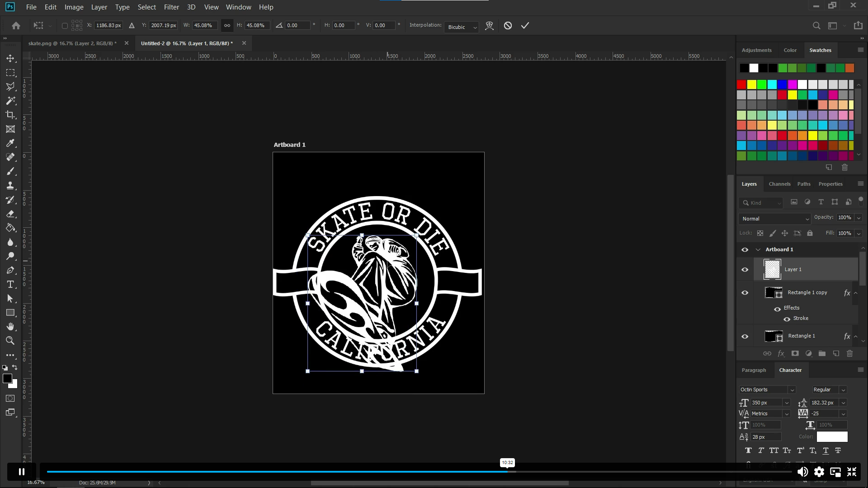The width and height of the screenshot is (868, 488).
Task: Enable maintain aspect ratio link in options bar
Action: tap(226, 25)
